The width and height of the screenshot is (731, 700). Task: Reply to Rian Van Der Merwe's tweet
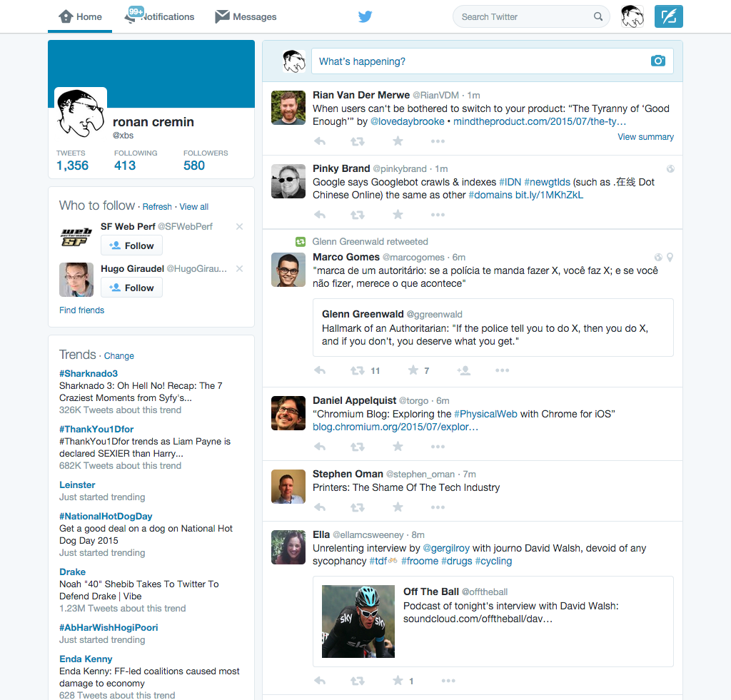tap(320, 141)
